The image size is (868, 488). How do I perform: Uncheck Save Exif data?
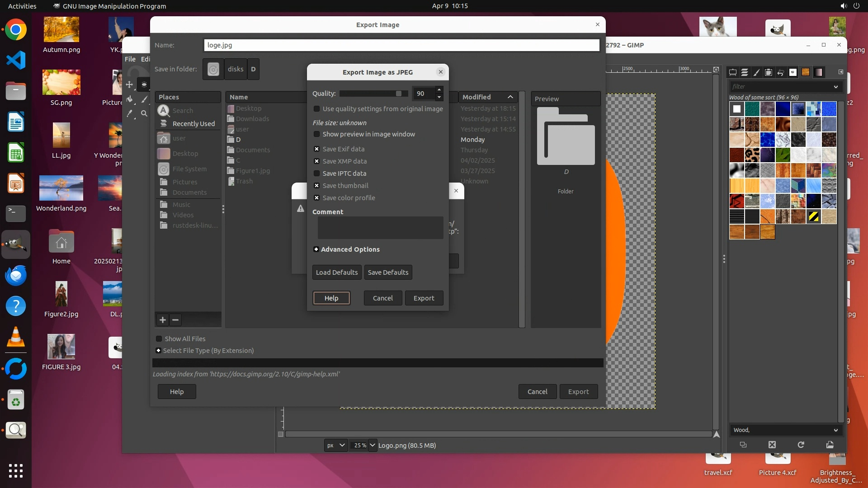pos(317,149)
